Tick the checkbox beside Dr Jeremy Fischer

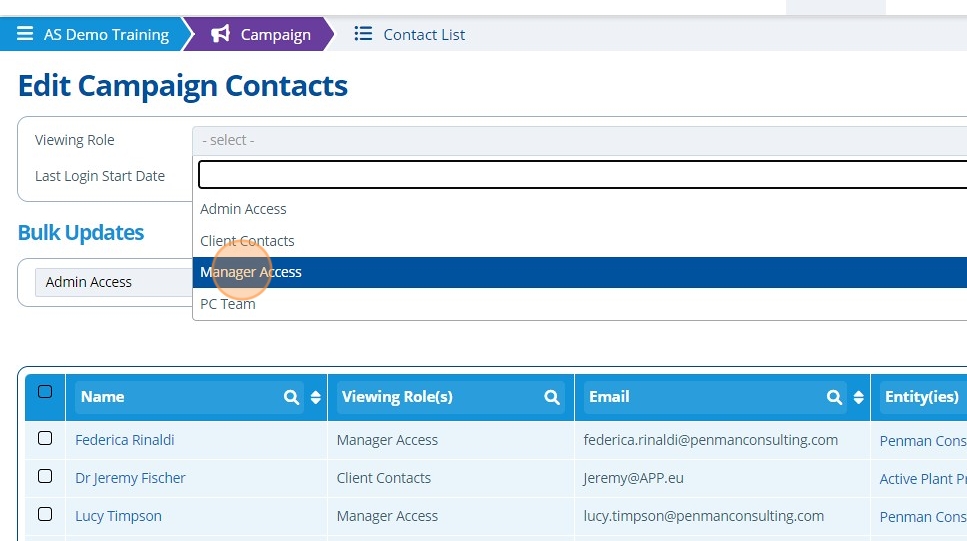[45, 476]
